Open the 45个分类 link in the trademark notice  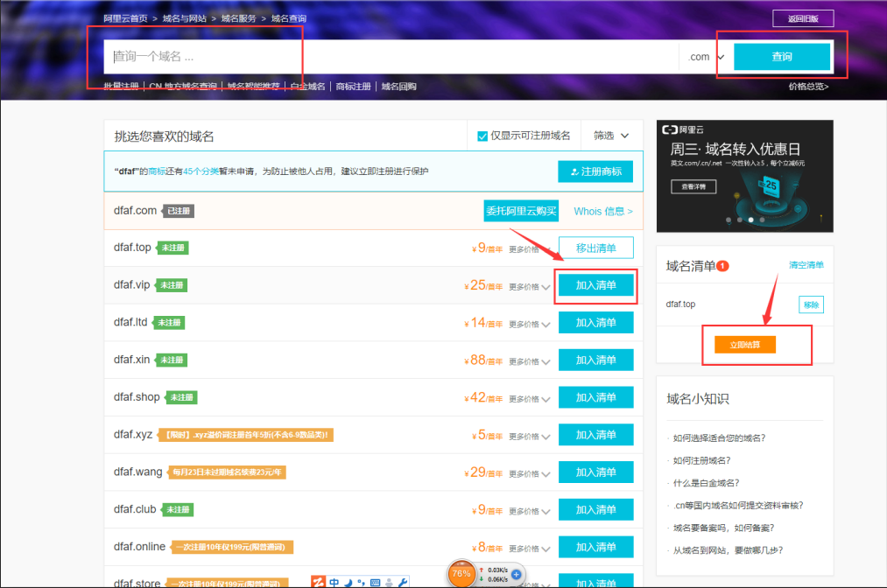[201, 171]
